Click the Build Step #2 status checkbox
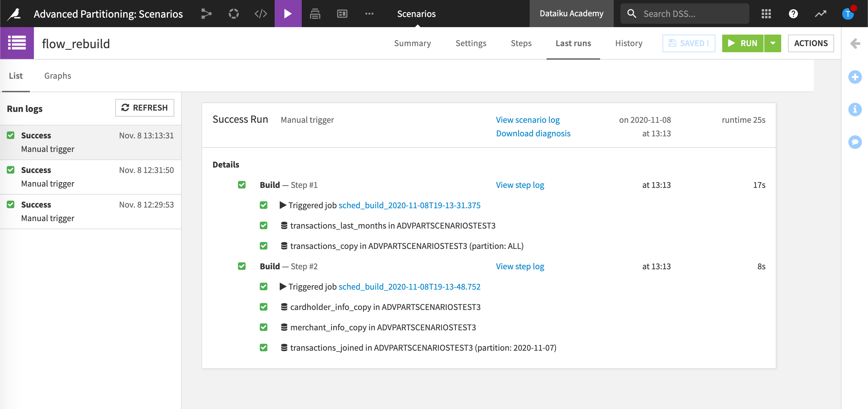Viewport: 868px width, 409px height. point(242,266)
